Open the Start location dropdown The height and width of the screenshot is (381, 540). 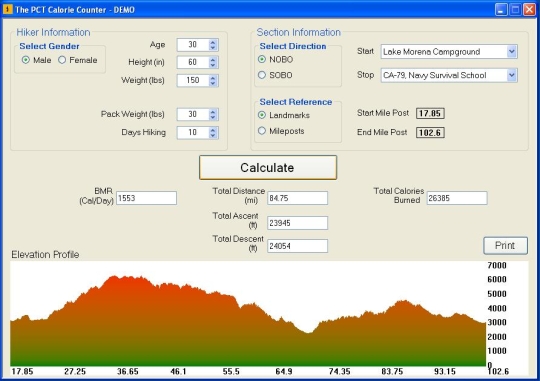coord(511,52)
